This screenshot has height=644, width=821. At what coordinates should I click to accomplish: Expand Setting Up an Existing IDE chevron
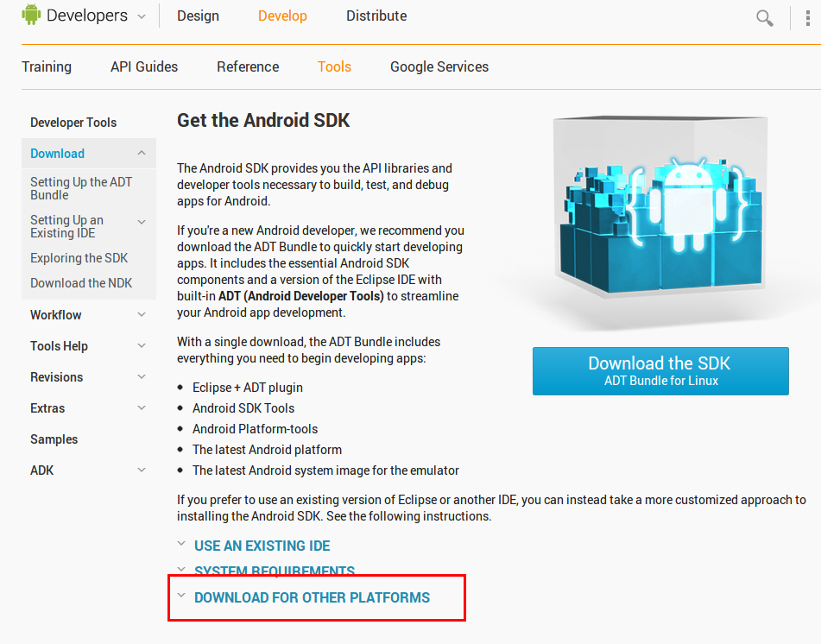[x=142, y=222]
